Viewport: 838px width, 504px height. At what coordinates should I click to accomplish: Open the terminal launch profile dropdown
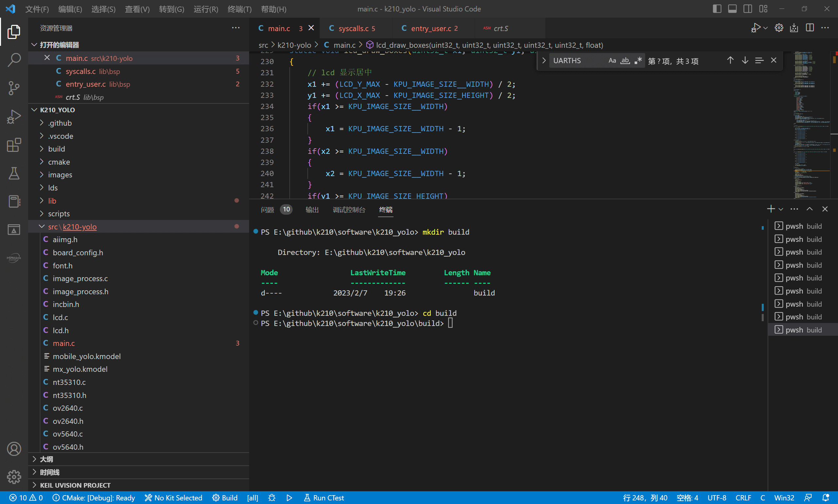[781, 209]
